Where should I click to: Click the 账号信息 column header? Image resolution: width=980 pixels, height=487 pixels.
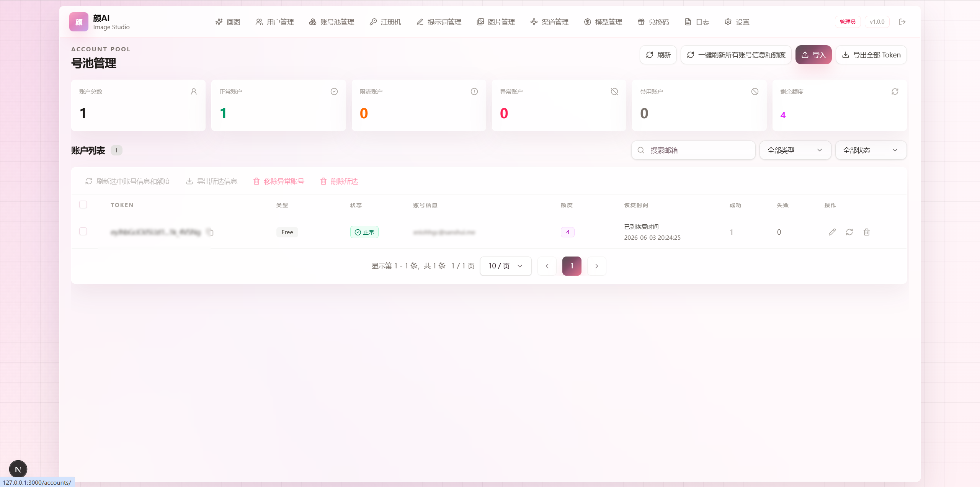[425, 205]
